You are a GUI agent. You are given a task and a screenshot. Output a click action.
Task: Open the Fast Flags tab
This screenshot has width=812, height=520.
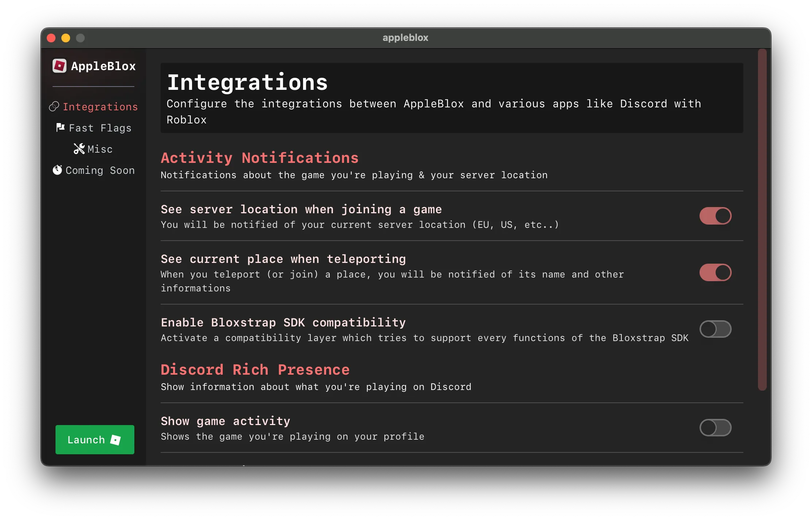click(100, 128)
